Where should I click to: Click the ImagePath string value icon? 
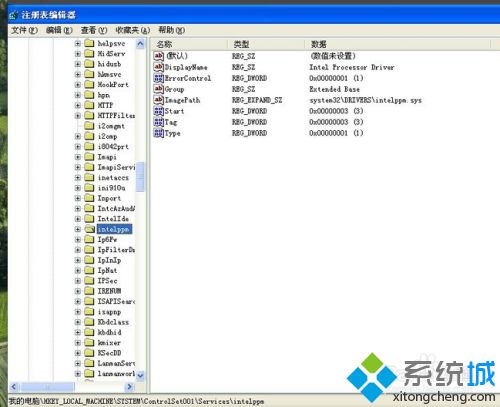pyautogui.click(x=158, y=100)
